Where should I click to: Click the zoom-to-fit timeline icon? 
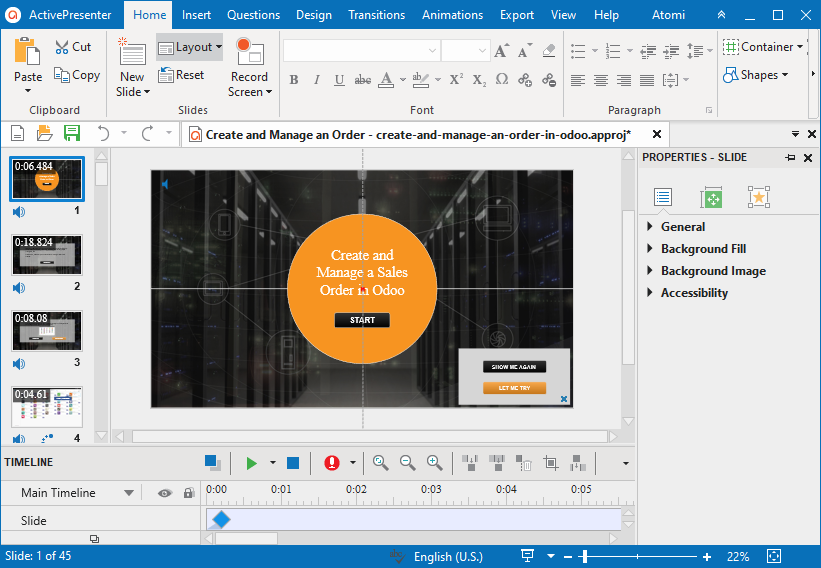pos(381,463)
